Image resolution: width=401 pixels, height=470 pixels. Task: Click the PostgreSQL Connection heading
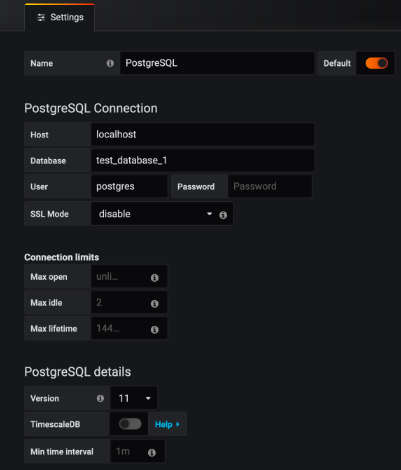[91, 108]
